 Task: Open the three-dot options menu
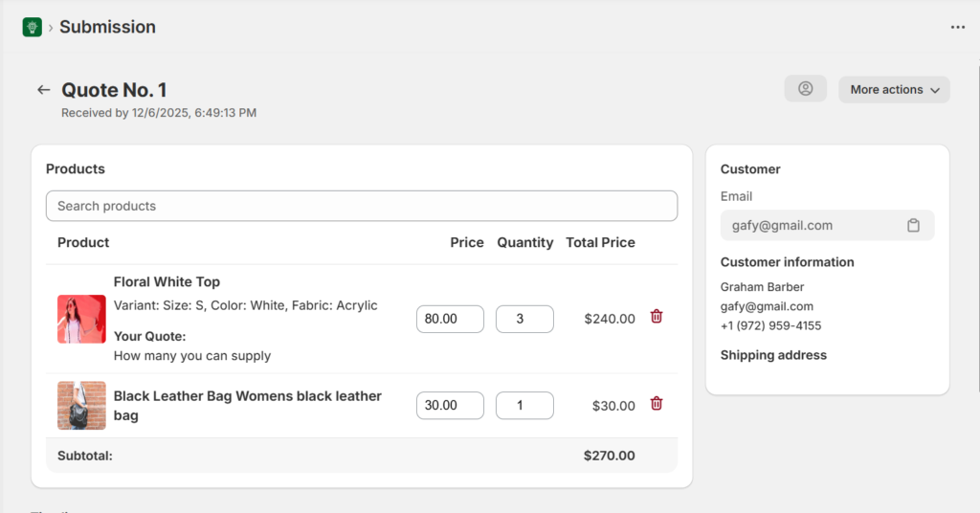[x=957, y=27]
